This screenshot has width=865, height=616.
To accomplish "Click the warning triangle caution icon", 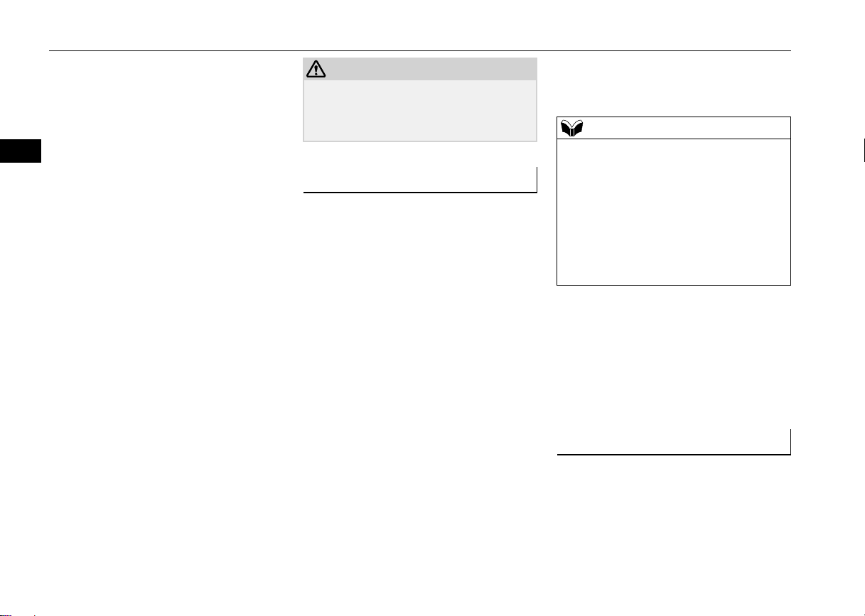I will point(314,69).
